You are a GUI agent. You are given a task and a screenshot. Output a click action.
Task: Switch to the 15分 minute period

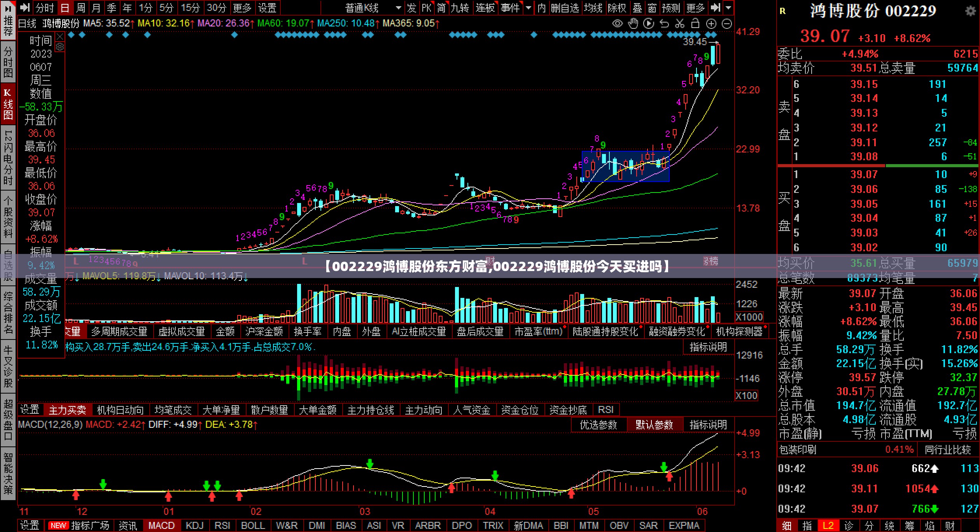[x=190, y=8]
